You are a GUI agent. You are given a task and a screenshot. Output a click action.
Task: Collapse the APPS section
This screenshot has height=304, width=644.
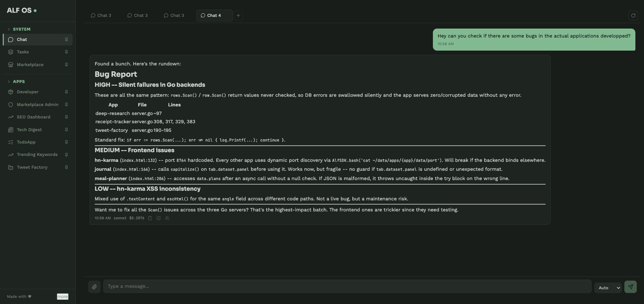point(16,82)
